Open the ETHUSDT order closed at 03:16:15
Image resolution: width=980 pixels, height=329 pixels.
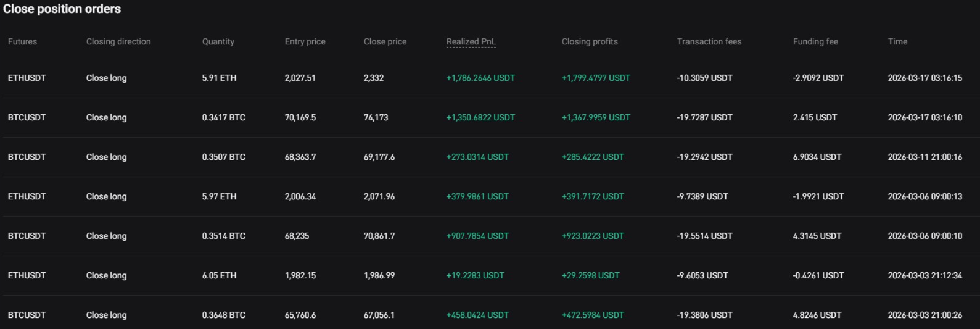[x=27, y=78]
